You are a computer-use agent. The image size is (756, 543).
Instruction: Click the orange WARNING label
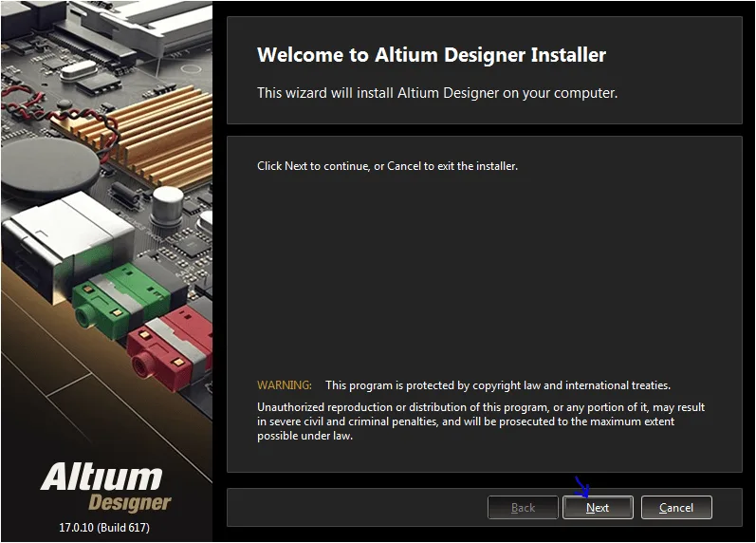click(285, 385)
